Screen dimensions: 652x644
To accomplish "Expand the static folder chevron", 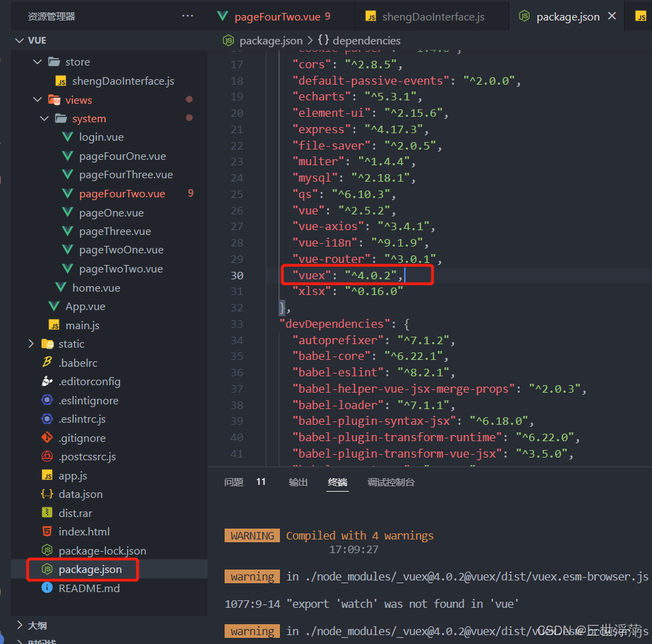I will coord(31,344).
